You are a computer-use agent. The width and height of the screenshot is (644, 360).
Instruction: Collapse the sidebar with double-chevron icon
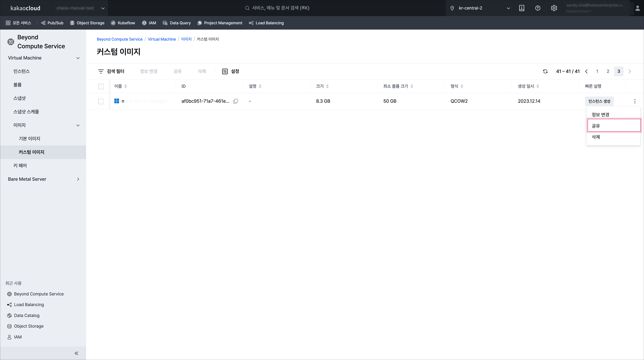click(77, 353)
